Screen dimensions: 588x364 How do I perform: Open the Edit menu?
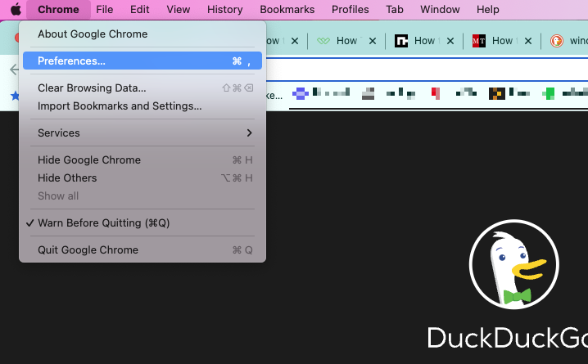coord(139,9)
